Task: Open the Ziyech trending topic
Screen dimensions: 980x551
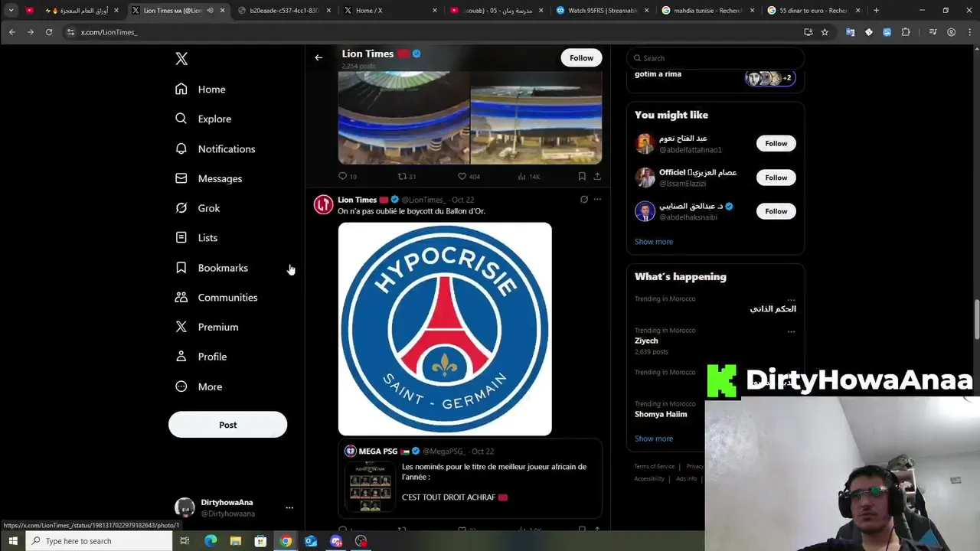Action: [646, 341]
